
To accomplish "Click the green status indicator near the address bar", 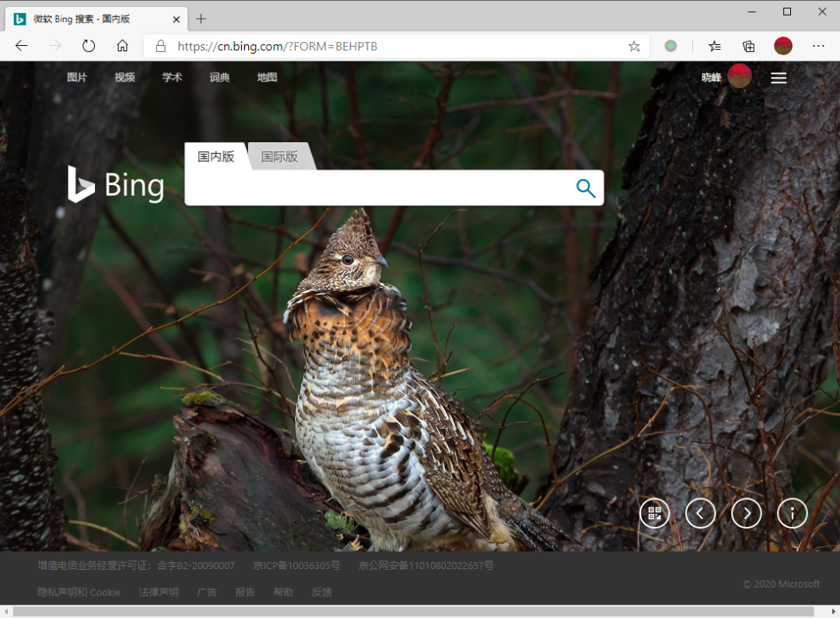I will click(x=670, y=46).
